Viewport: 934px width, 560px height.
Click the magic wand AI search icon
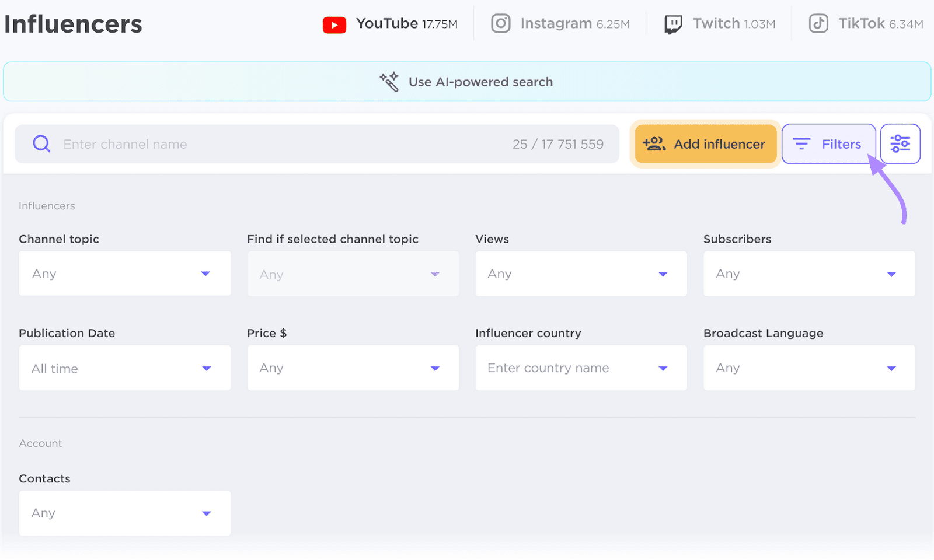point(389,81)
